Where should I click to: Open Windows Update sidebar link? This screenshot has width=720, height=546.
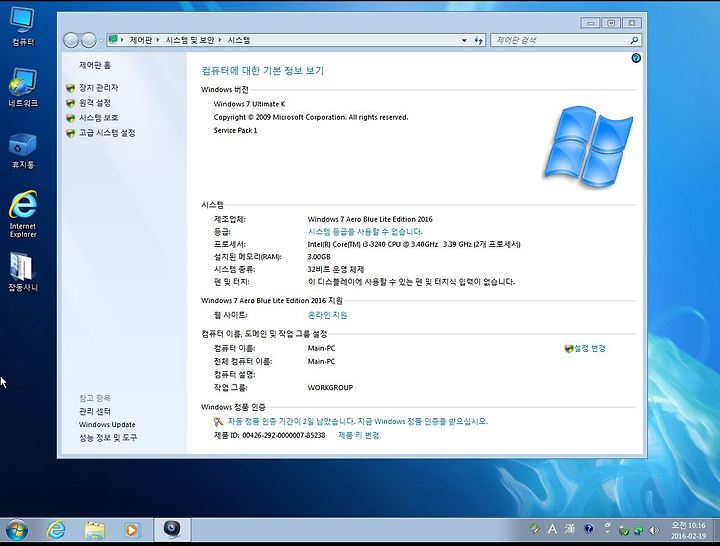pos(107,424)
